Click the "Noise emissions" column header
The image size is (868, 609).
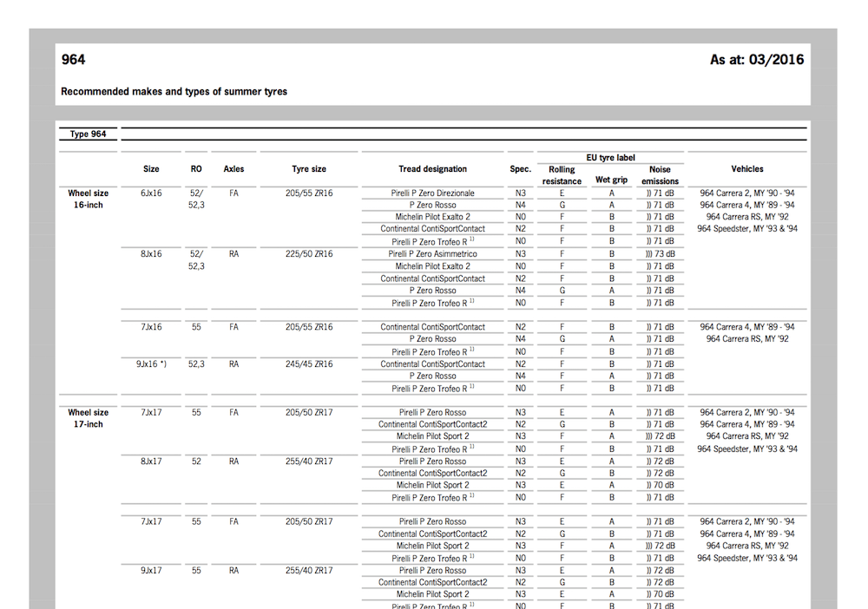click(660, 175)
